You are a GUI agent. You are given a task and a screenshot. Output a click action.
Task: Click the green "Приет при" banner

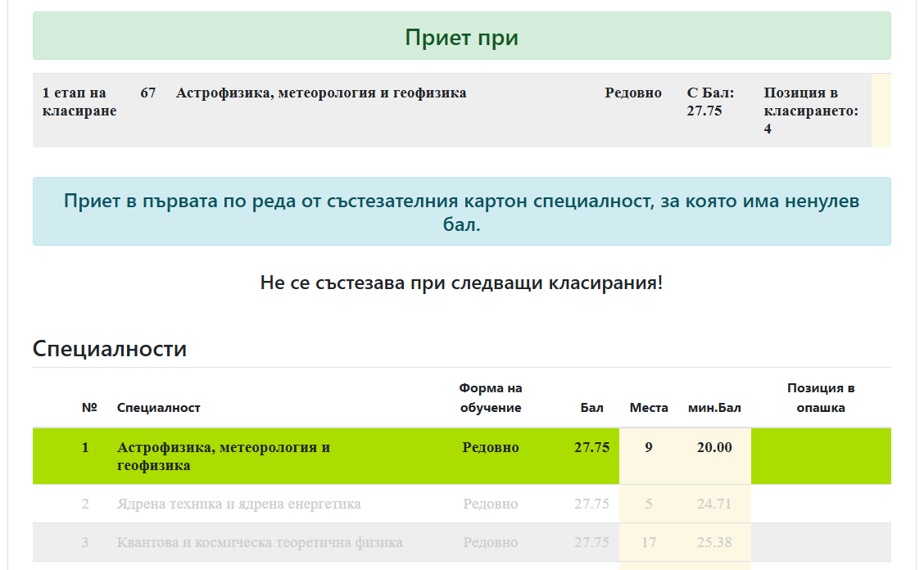[x=461, y=38]
